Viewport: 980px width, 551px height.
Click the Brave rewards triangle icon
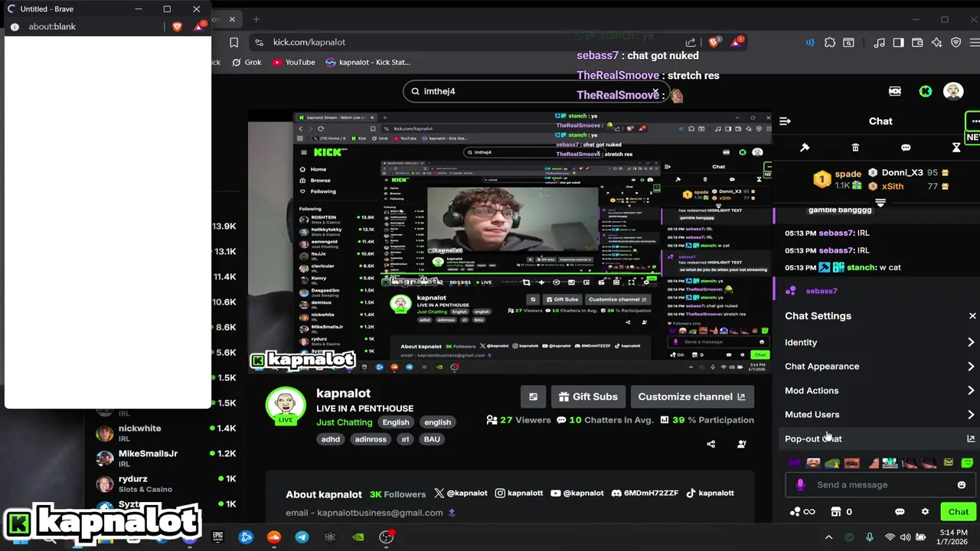coord(736,42)
